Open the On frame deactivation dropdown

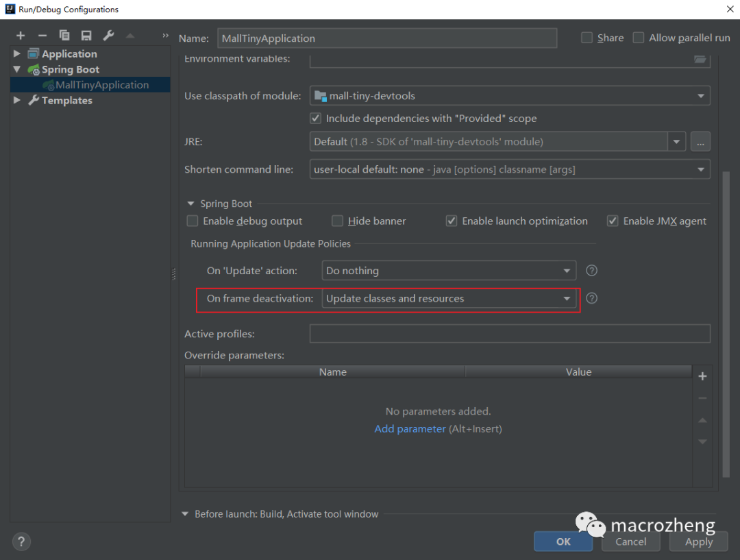tap(449, 299)
